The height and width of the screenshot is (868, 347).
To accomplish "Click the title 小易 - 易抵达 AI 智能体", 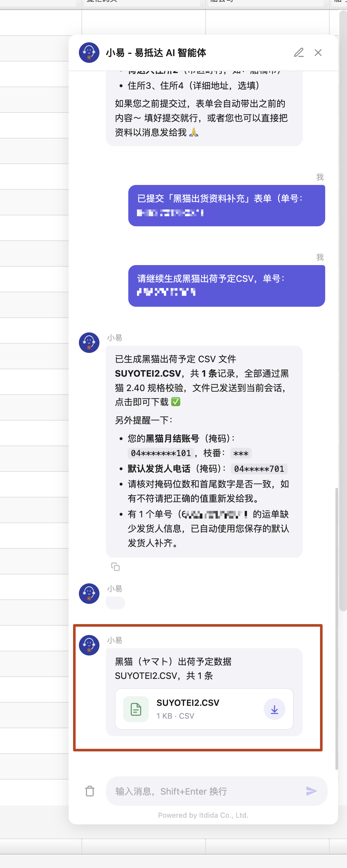I will pyautogui.click(x=156, y=53).
